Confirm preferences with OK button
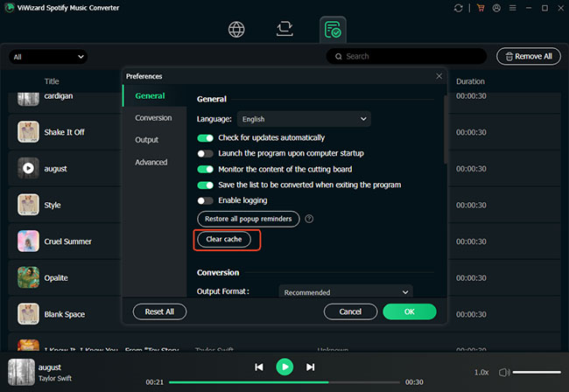569x392 pixels. [x=410, y=311]
